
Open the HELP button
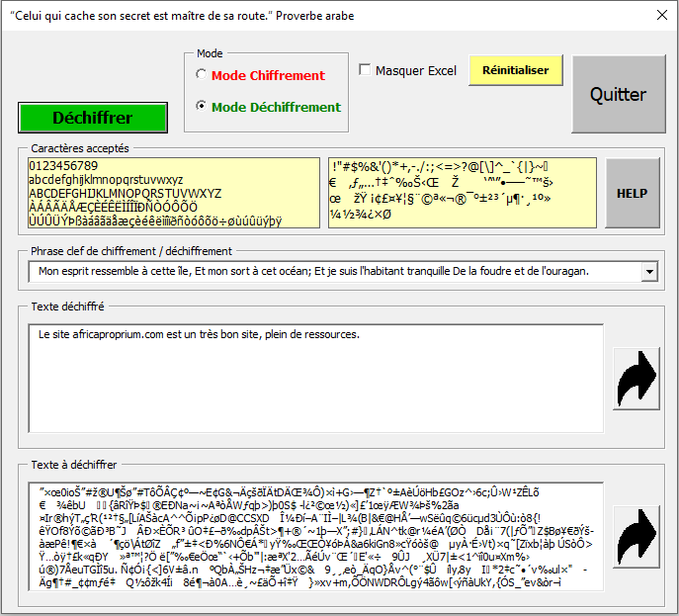coord(631,194)
